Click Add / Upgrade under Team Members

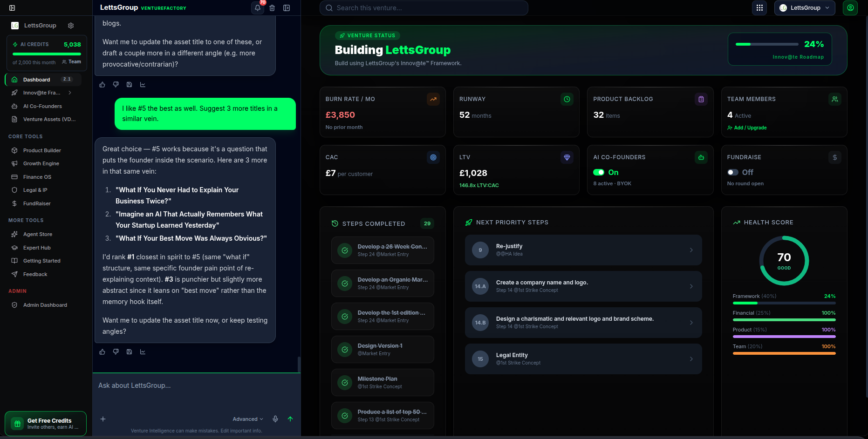747,128
